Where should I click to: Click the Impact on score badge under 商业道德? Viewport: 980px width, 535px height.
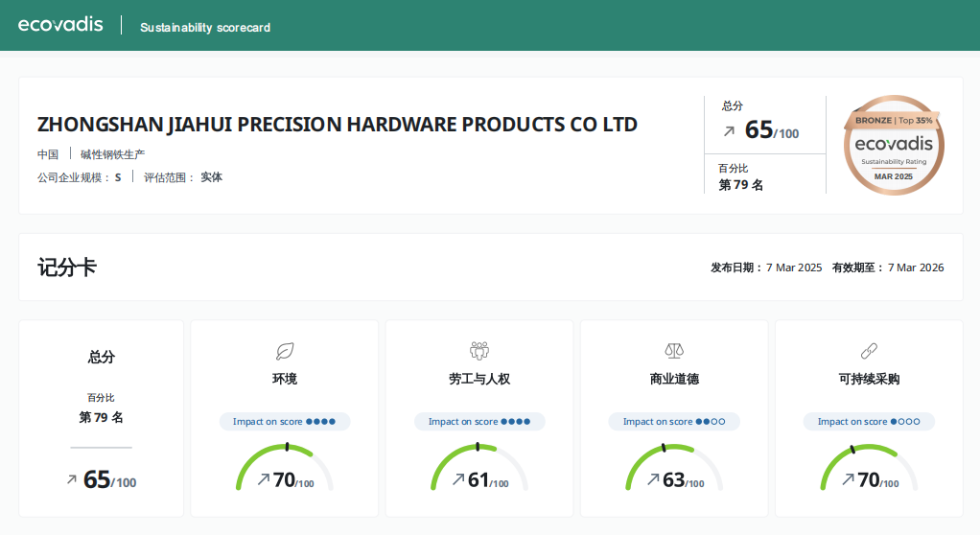[674, 422]
